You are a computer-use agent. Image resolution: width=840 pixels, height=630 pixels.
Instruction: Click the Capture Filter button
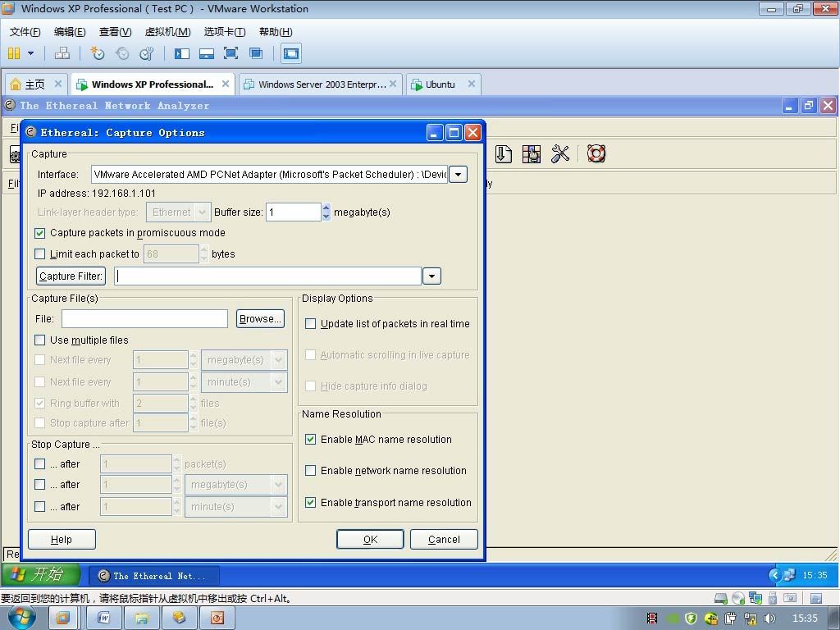pyautogui.click(x=71, y=276)
